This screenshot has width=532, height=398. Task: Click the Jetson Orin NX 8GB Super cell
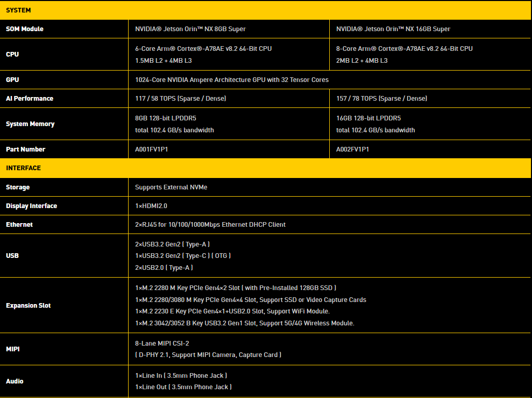point(190,29)
